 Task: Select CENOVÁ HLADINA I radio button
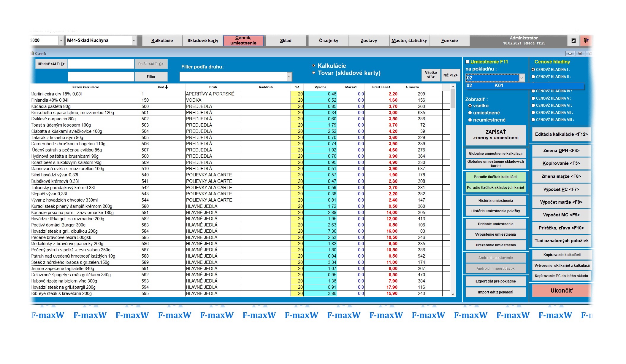[x=533, y=70]
